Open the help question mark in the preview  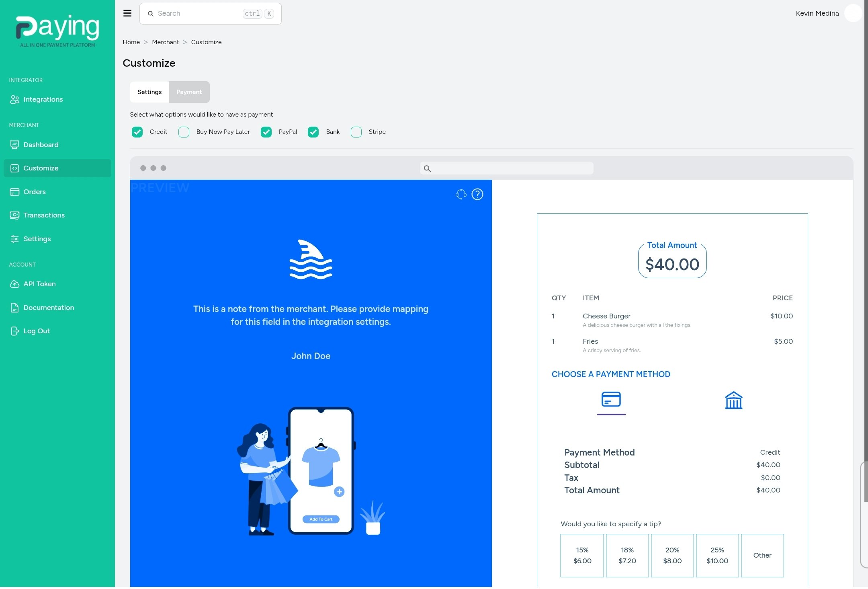pos(477,194)
